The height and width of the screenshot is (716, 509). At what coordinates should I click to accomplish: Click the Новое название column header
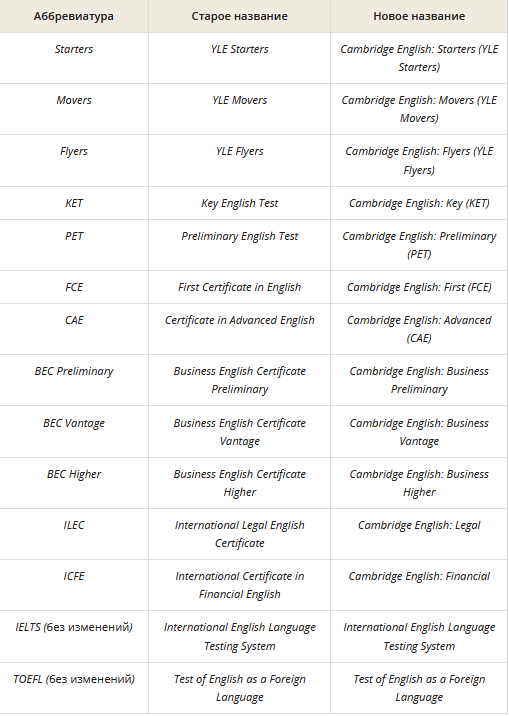click(x=419, y=16)
